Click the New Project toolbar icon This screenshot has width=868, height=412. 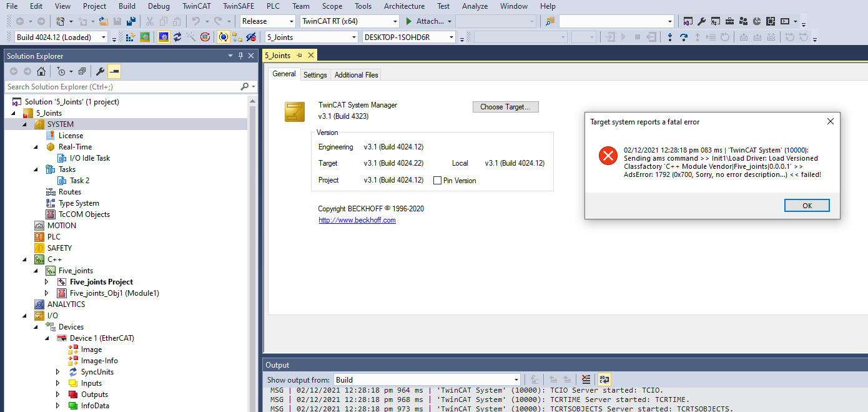(61, 21)
